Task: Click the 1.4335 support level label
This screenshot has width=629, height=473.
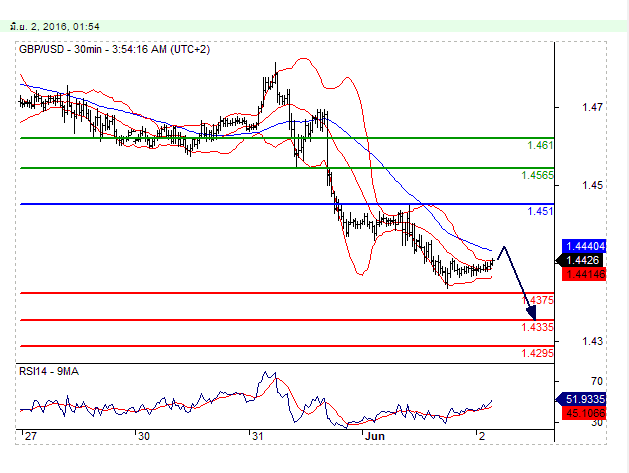Action: coord(537,327)
